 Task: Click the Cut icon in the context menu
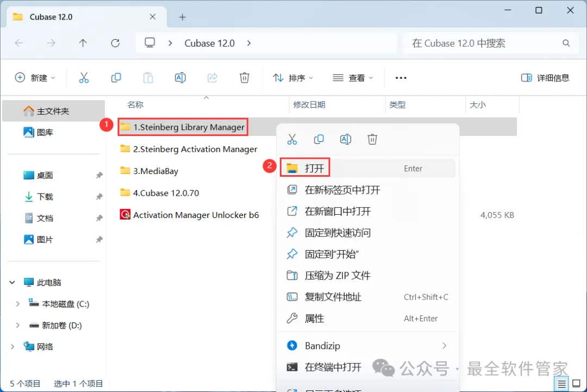coord(292,139)
